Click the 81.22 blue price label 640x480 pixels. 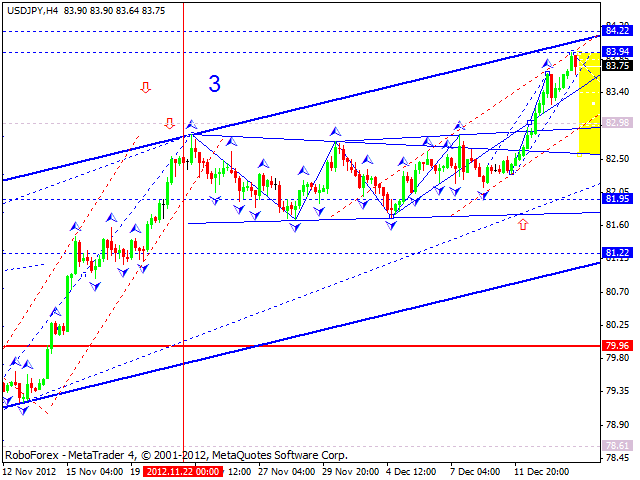(x=617, y=253)
